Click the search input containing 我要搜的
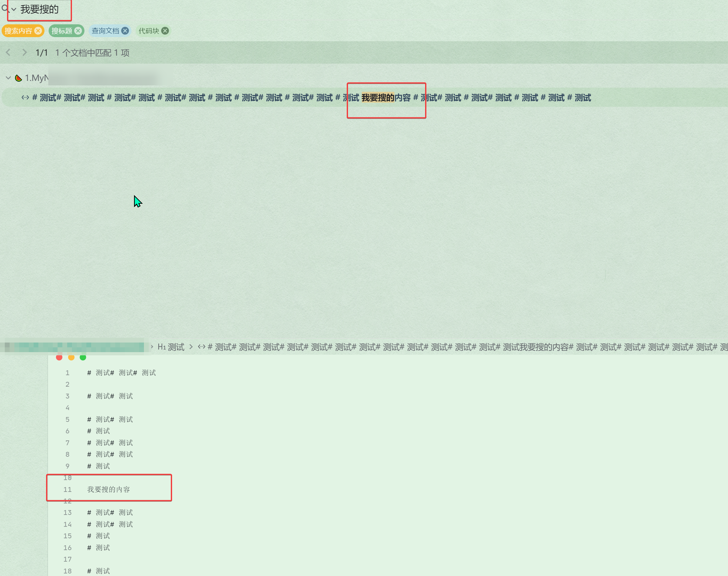728x576 pixels. click(x=40, y=10)
